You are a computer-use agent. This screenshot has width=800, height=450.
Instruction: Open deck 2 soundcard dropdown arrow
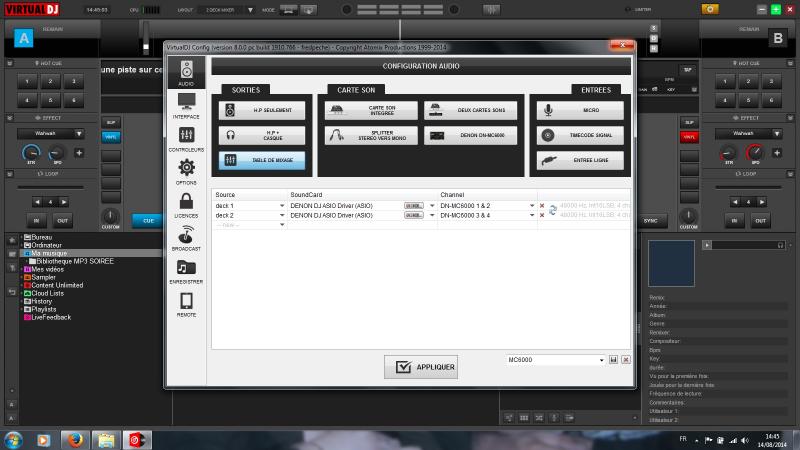tap(432, 215)
